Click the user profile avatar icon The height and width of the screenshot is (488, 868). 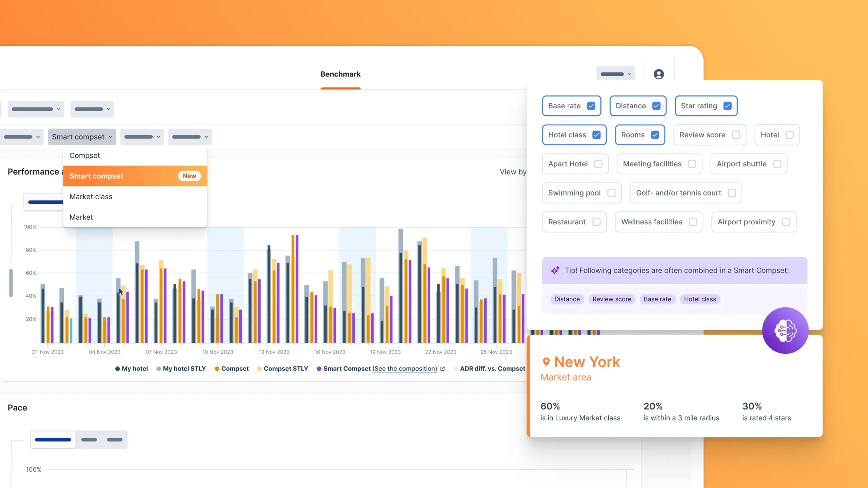[x=658, y=74]
